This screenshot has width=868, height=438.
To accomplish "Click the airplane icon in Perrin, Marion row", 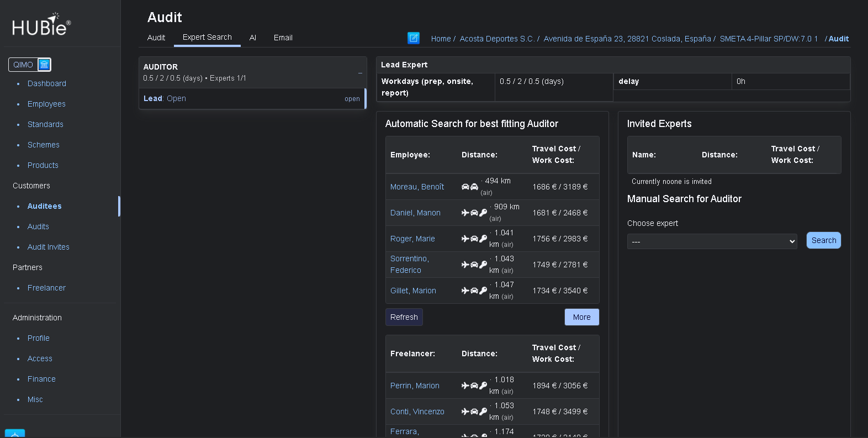I will pos(465,386).
